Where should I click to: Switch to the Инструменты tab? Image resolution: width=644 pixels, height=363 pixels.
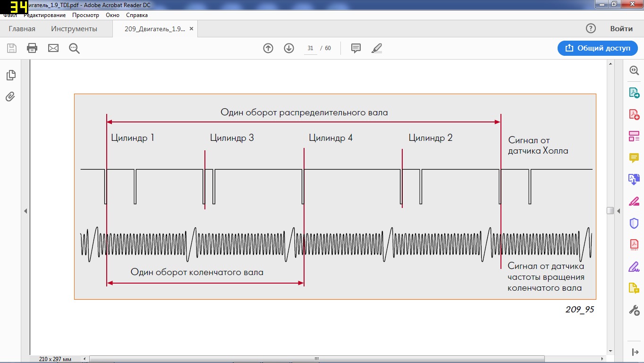click(74, 28)
